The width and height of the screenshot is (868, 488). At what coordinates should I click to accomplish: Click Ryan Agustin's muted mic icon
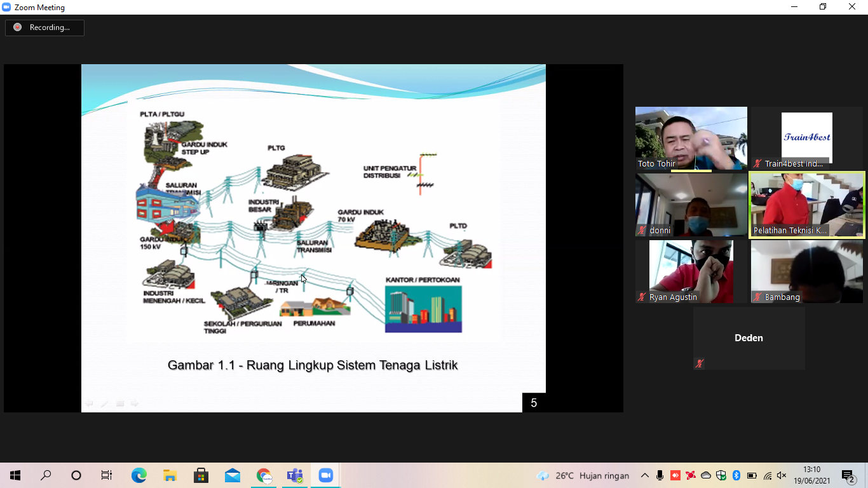(x=642, y=297)
